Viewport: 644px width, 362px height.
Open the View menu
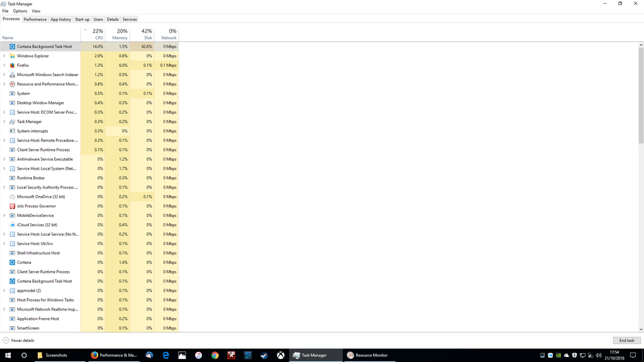click(x=36, y=11)
